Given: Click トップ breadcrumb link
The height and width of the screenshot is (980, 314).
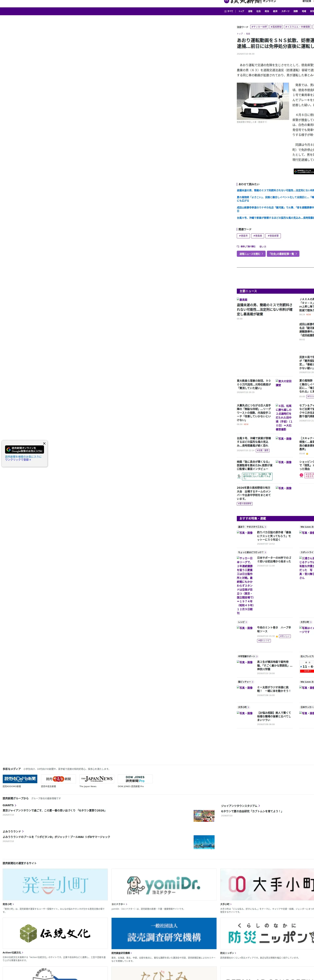Looking at the screenshot, I should pos(240,33).
